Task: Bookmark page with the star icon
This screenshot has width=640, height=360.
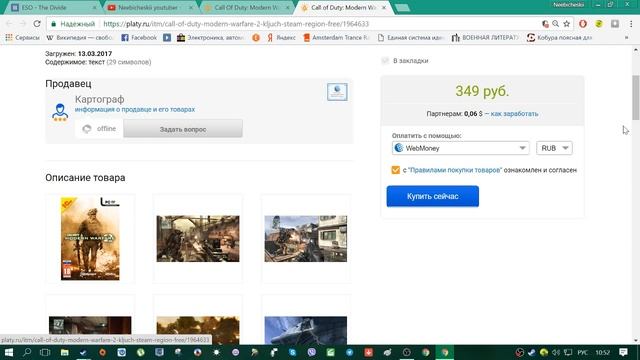Action: [x=567, y=24]
